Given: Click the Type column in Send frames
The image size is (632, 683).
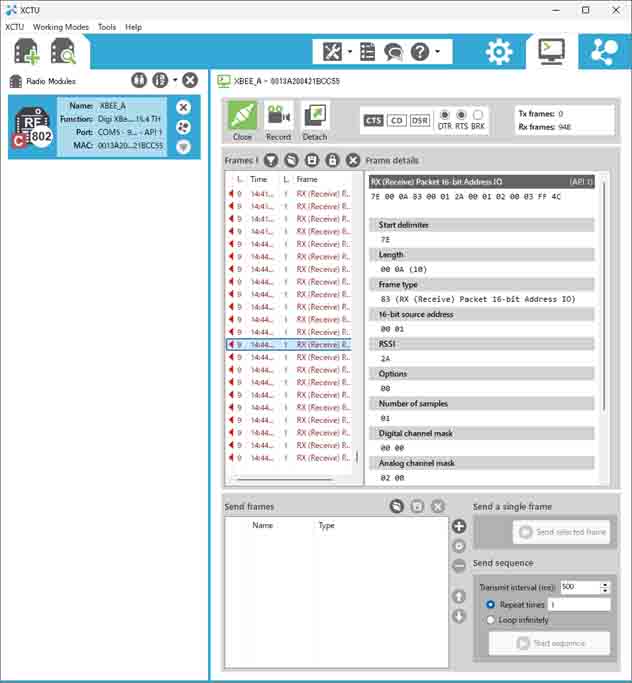Looking at the screenshot, I should pos(326,525).
